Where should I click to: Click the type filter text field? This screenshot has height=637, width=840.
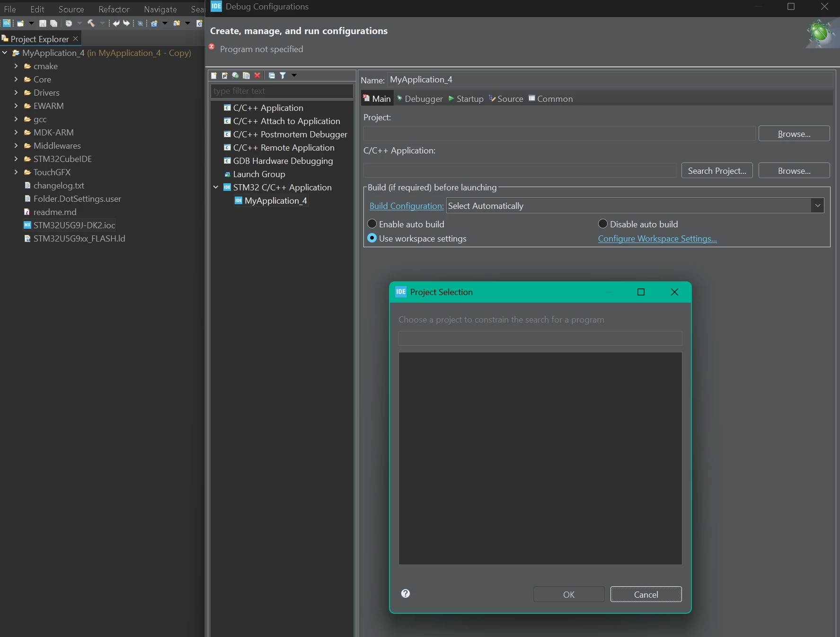282,90
